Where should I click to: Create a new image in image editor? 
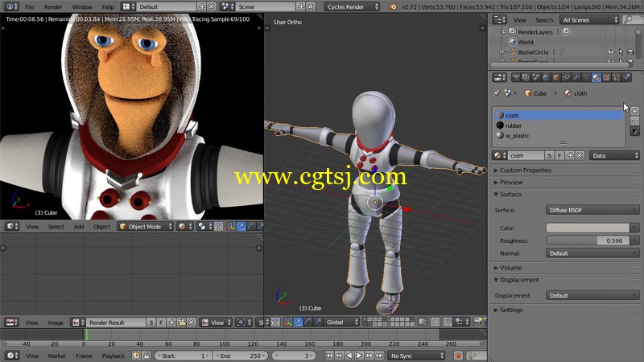pyautogui.click(x=171, y=323)
